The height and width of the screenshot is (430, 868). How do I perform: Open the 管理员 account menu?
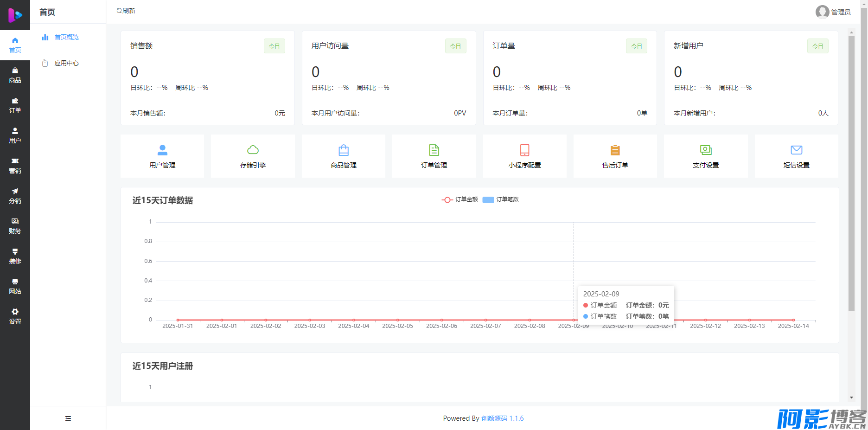pyautogui.click(x=833, y=12)
